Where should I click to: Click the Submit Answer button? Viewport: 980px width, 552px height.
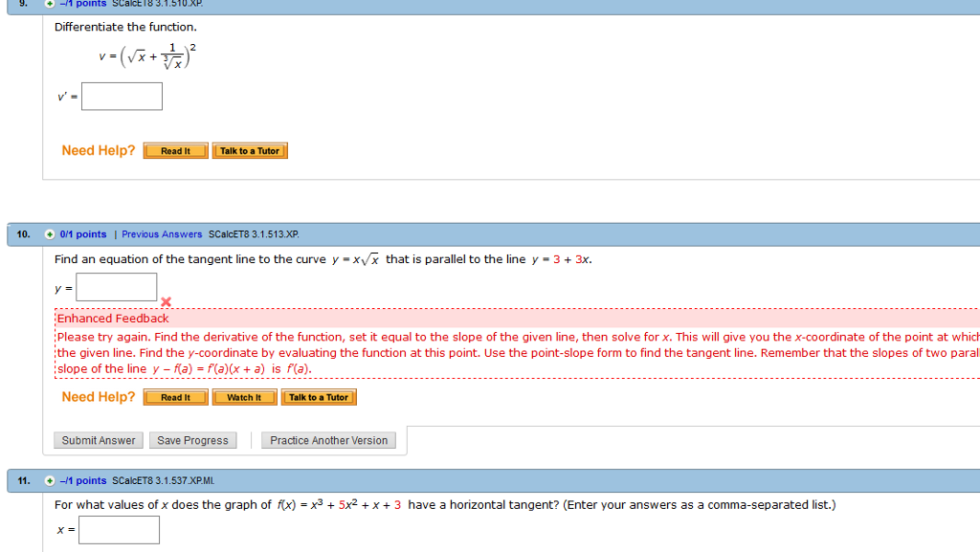pos(99,440)
